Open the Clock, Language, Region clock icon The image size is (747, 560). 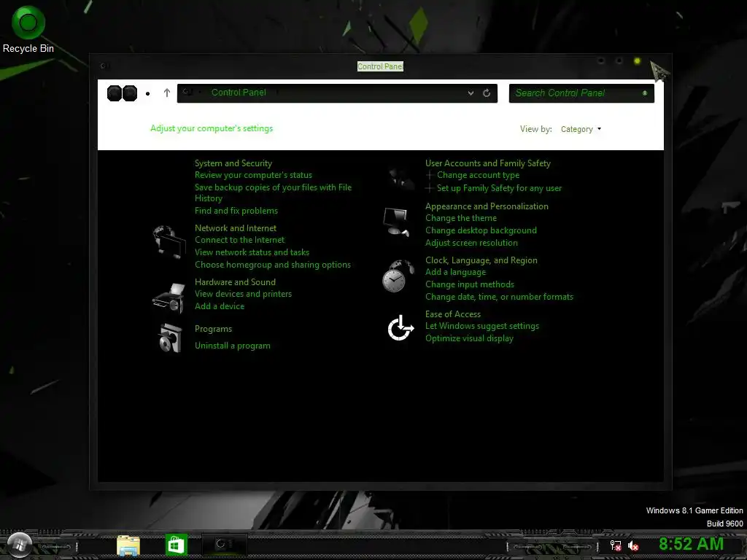coord(398,276)
